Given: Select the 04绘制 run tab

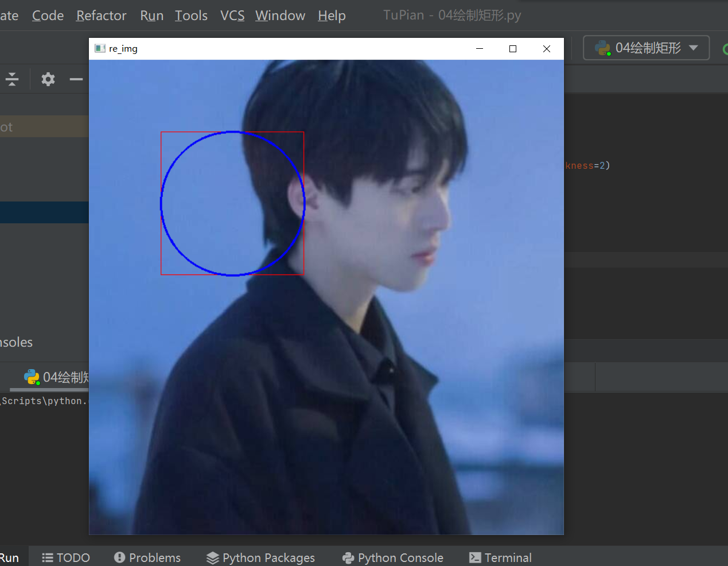Looking at the screenshot, I should tap(56, 377).
